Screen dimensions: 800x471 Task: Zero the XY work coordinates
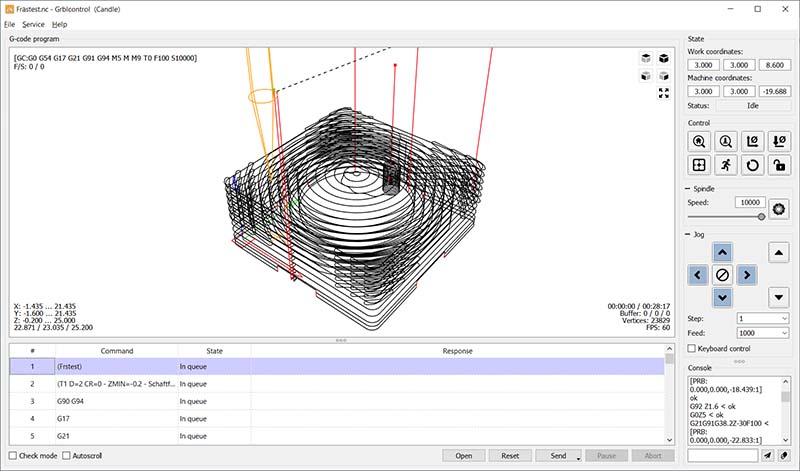point(752,141)
